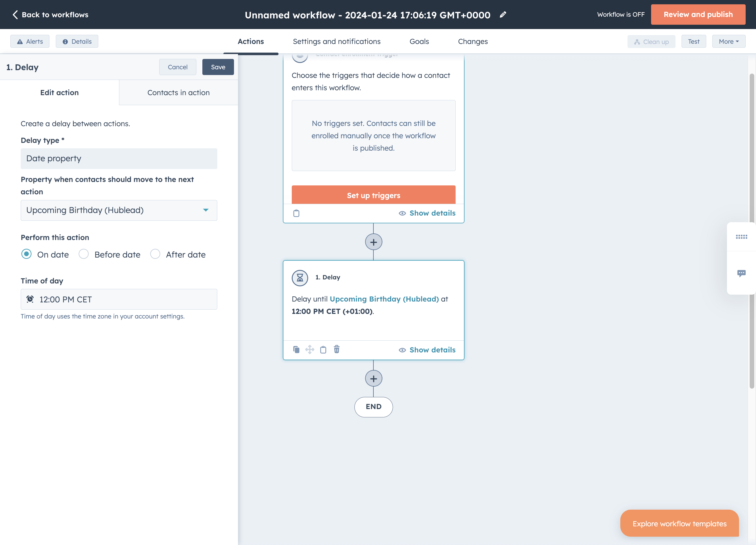Click Set up triggers button

373,195
